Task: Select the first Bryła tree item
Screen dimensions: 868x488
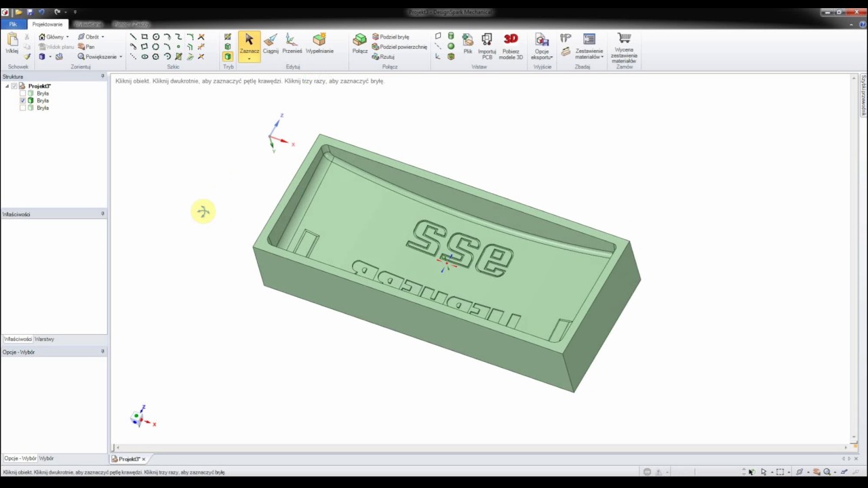Action: (43, 94)
